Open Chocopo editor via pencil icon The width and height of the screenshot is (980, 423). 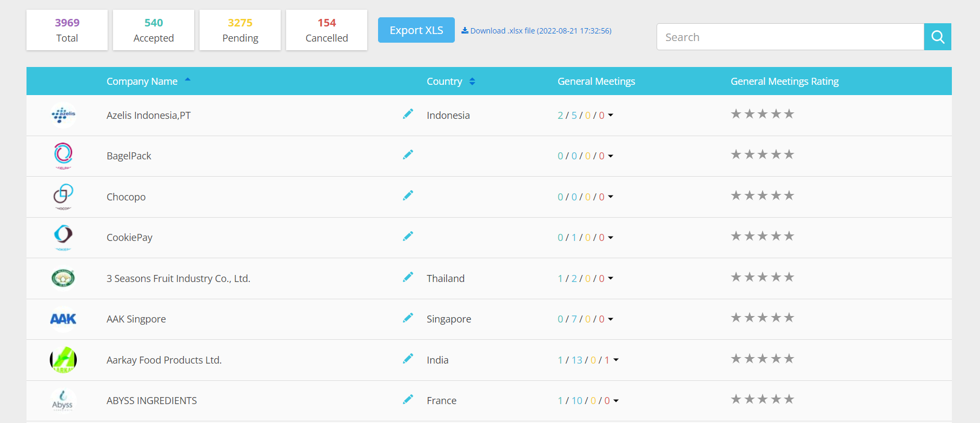pyautogui.click(x=408, y=195)
